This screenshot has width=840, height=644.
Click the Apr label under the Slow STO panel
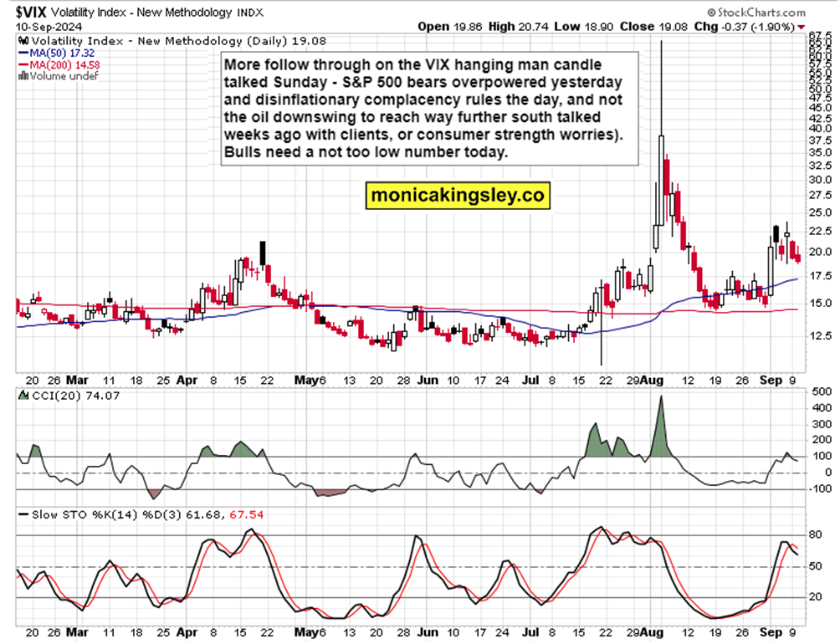(x=187, y=633)
